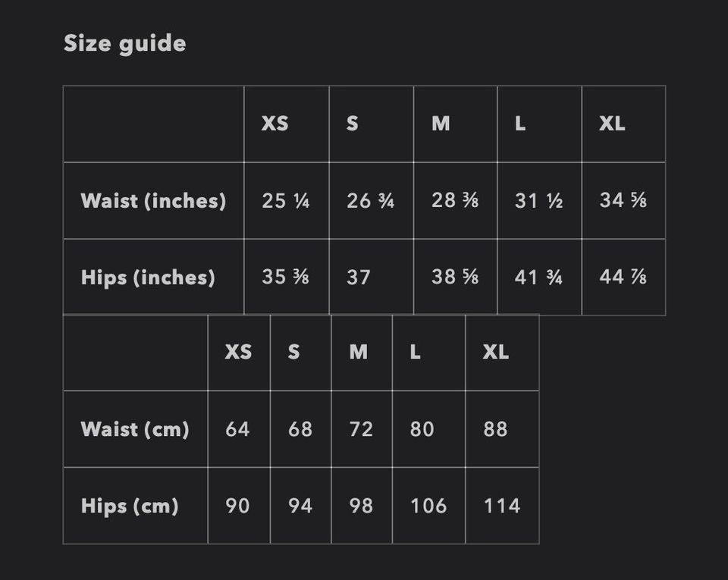
Task: Click the Waist (inches) row label
Action: click(153, 201)
